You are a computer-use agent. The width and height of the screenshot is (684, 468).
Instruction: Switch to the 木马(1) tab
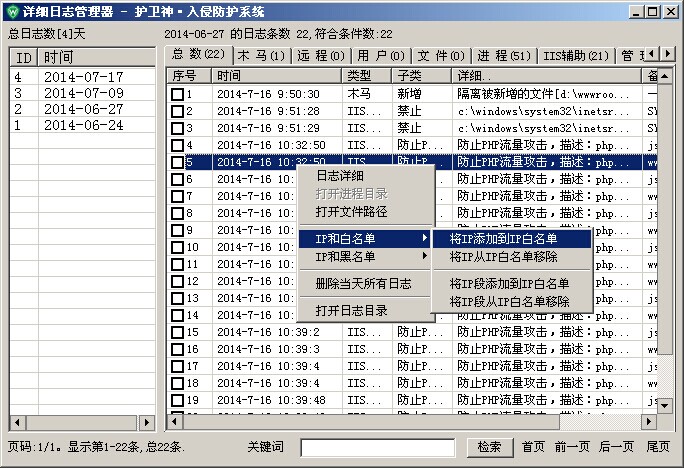pos(263,56)
